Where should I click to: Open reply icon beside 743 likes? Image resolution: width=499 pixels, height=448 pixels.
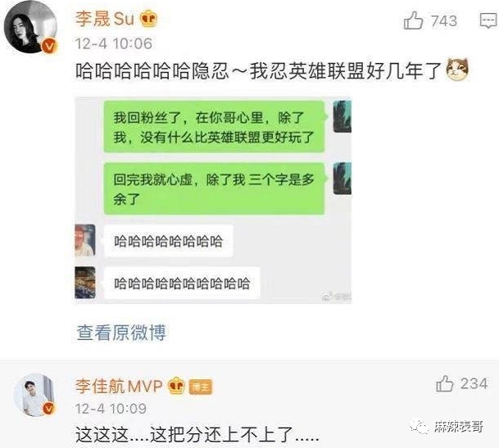[488, 21]
